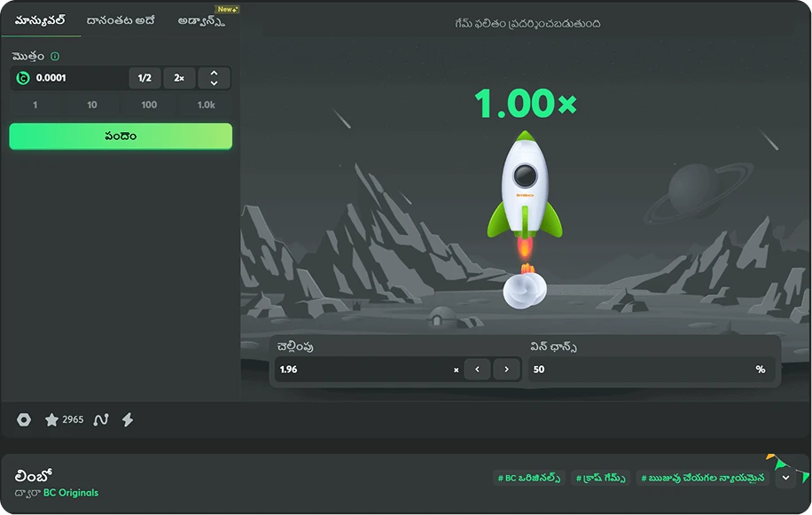Image resolution: width=812 pixels, height=515 pixels.
Task: Switch to the దానంతట అదే (Auto) tab
Action: click(x=121, y=20)
